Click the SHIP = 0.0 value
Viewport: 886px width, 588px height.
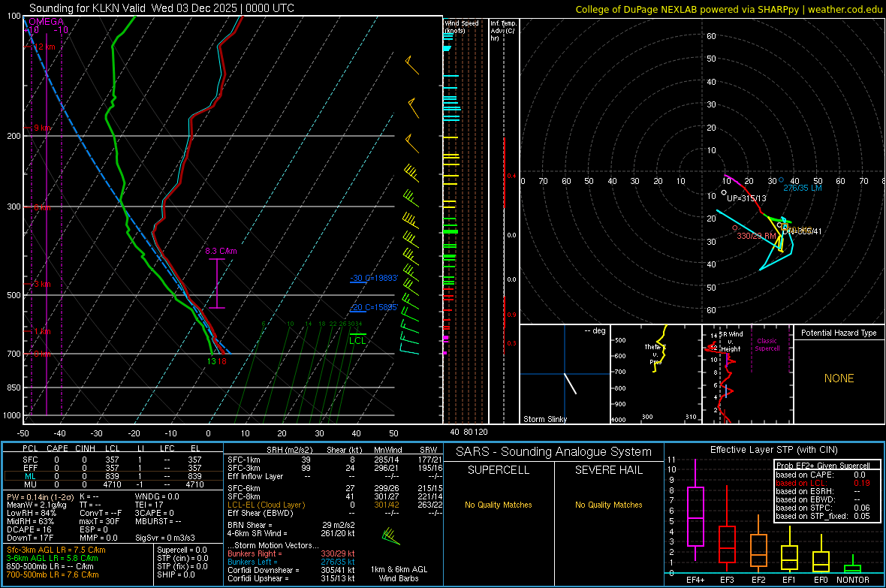176,574
